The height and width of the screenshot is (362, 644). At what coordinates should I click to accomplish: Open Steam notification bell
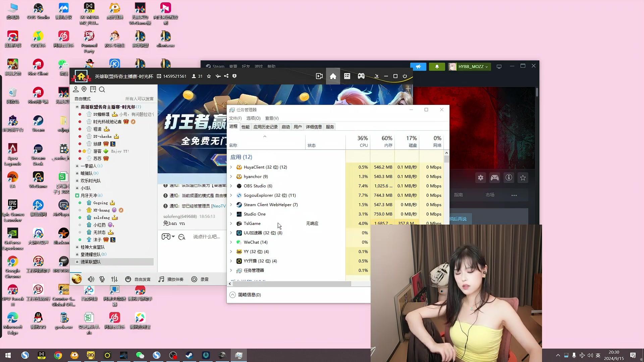[x=437, y=67]
